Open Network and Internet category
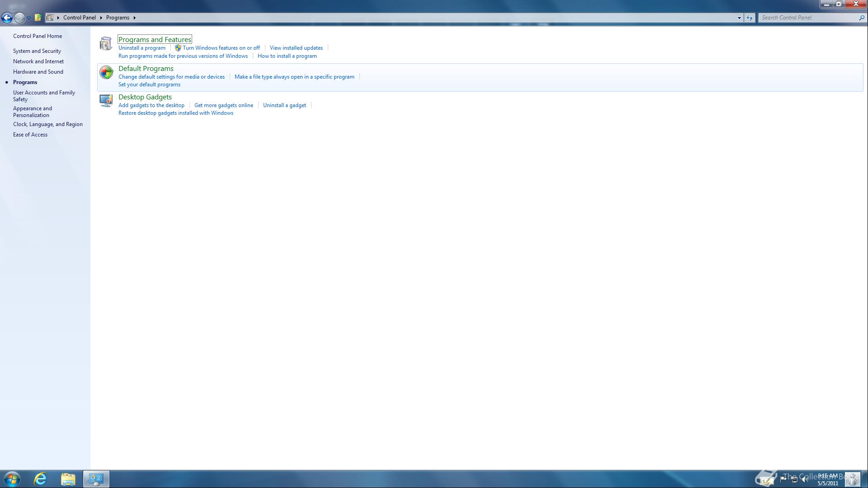868x488 pixels. coord(38,61)
